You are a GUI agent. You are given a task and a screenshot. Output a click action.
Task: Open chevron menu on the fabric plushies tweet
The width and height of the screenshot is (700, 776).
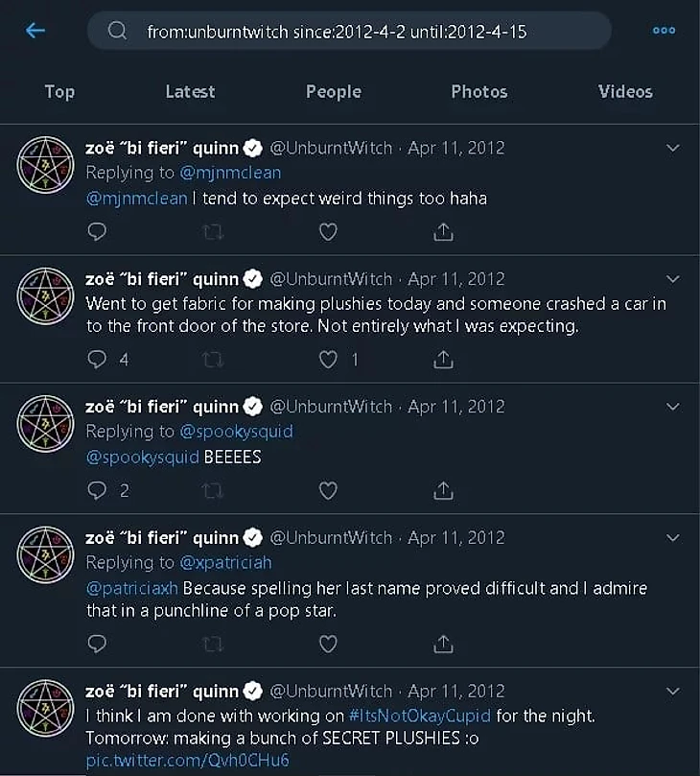pos(672,279)
